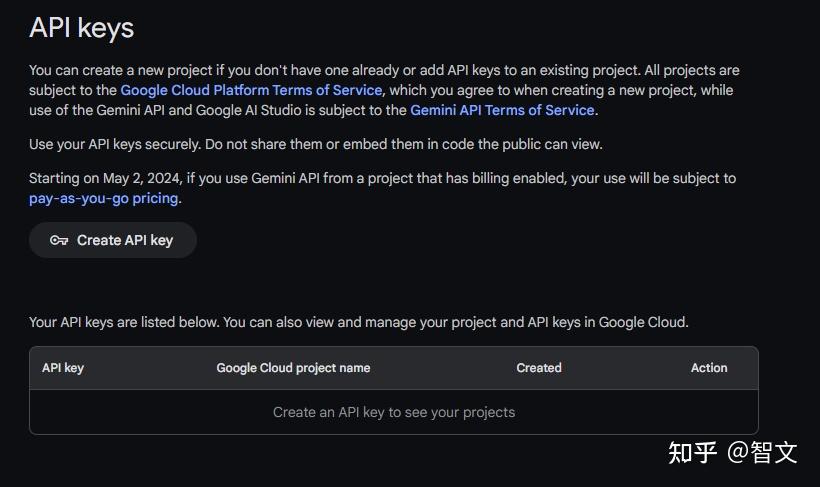Viewport: 820px width, 487px height.
Task: Click the API key column header
Action: click(63, 368)
